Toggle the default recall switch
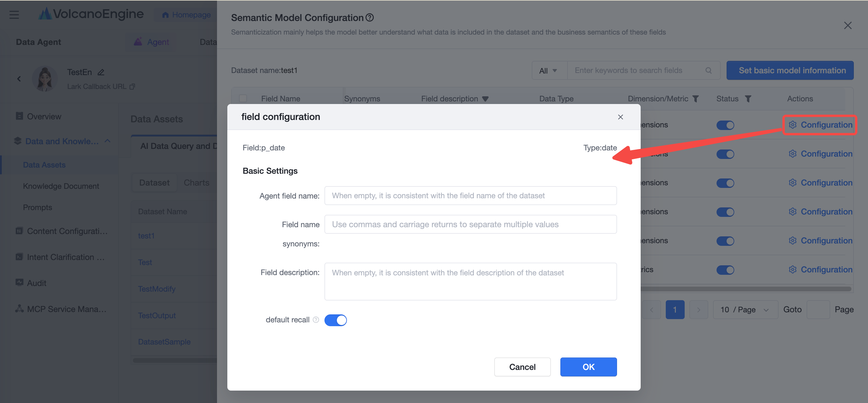 pyautogui.click(x=335, y=320)
